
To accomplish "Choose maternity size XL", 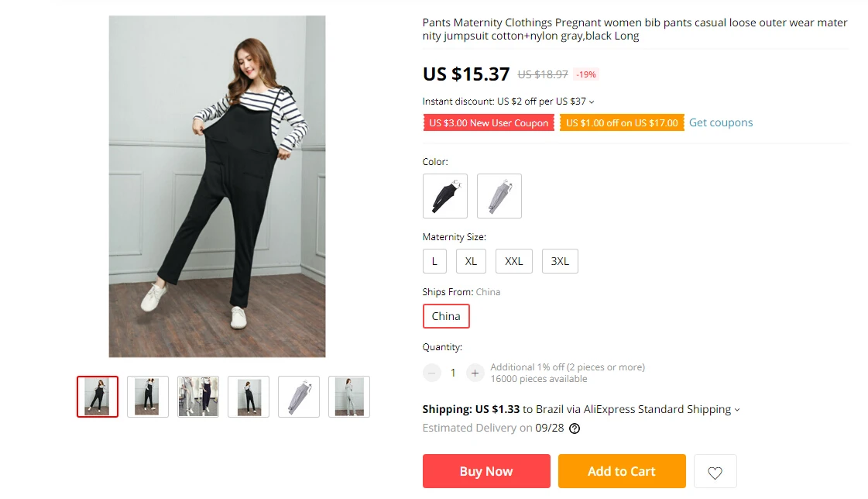I will click(x=471, y=261).
